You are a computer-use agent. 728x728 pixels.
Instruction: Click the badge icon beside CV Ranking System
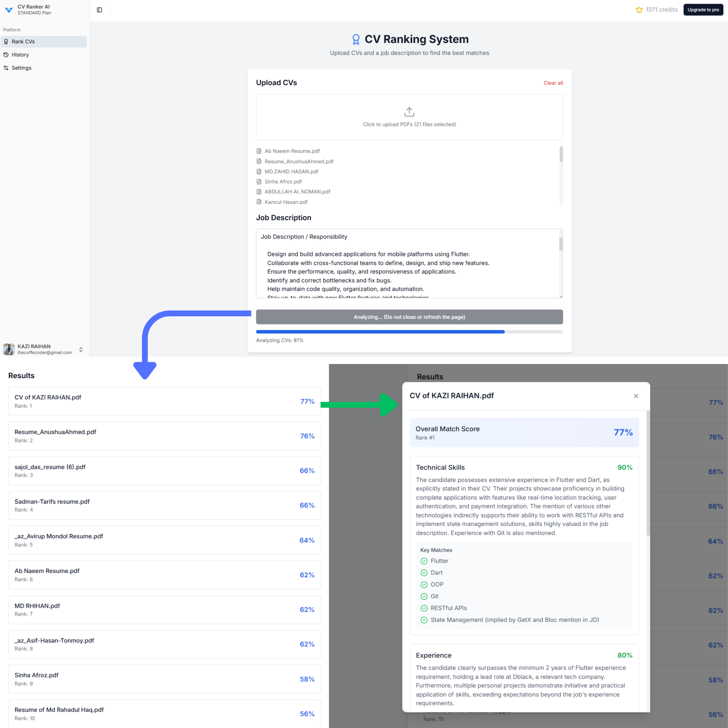click(x=356, y=39)
